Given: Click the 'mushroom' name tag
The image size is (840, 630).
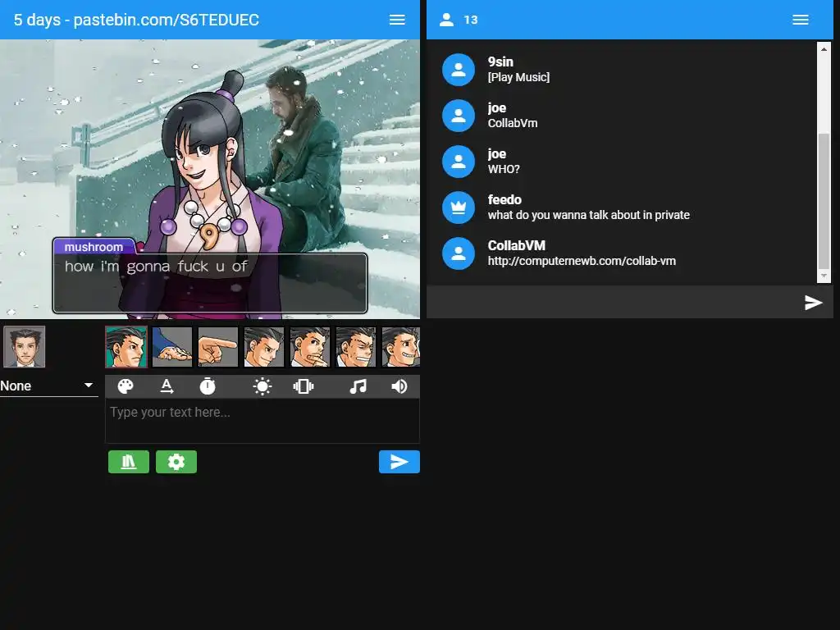Looking at the screenshot, I should [x=94, y=246].
